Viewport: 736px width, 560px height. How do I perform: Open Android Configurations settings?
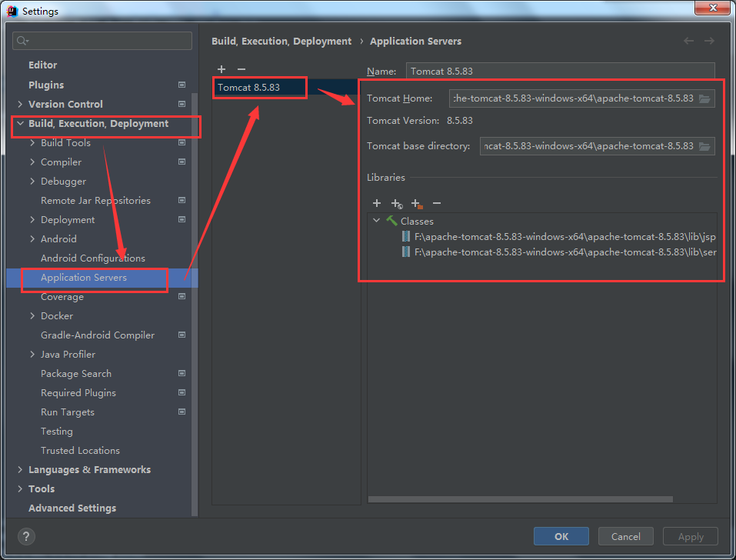tap(93, 258)
